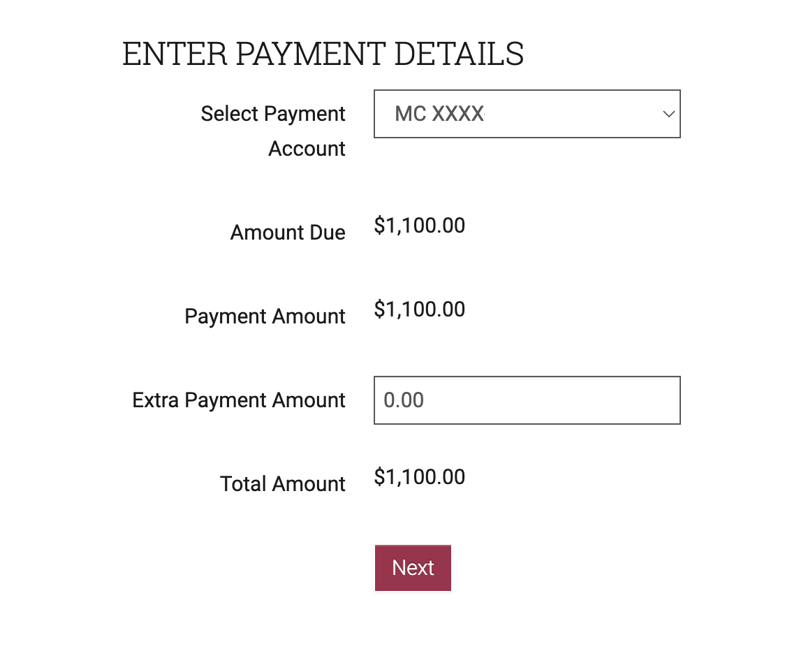Click the 0.00 placeholder in the extra payment box

click(404, 400)
